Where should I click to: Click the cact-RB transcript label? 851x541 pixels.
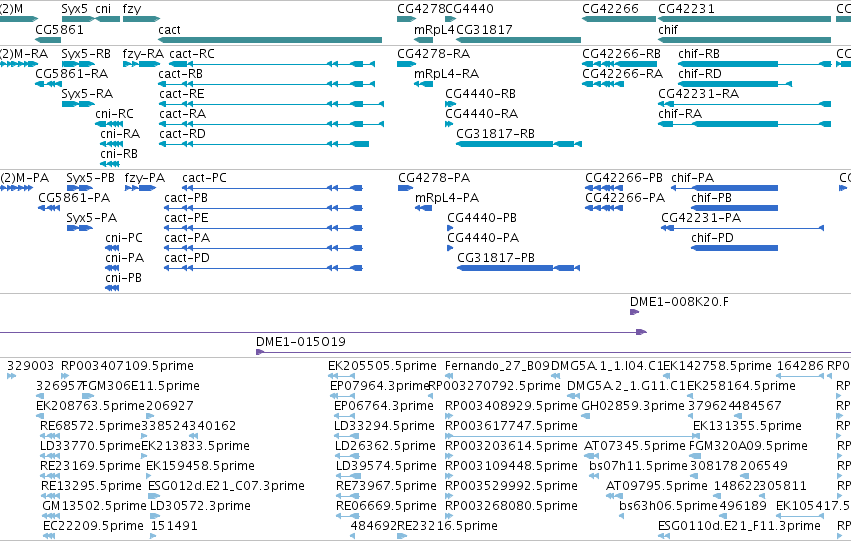click(181, 74)
